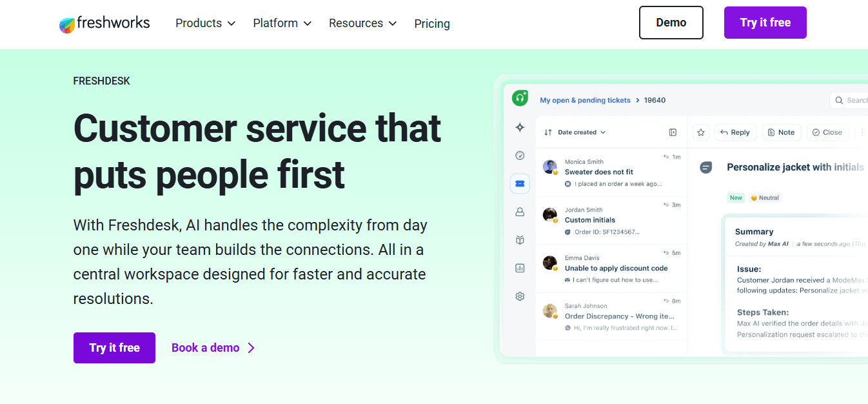Open the sparkle AI icon in sidebar
The width and height of the screenshot is (868, 404).
click(x=520, y=128)
